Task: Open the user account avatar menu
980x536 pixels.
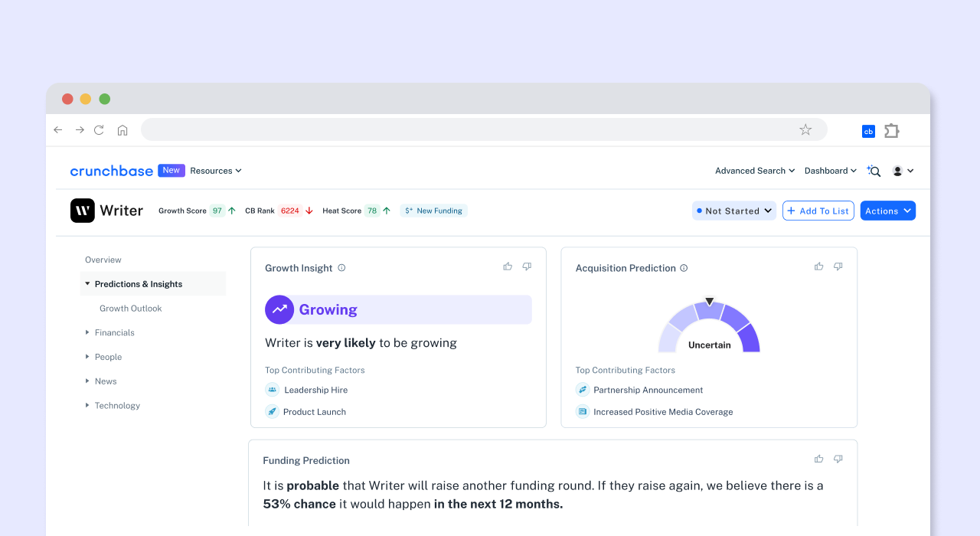Action: point(903,171)
